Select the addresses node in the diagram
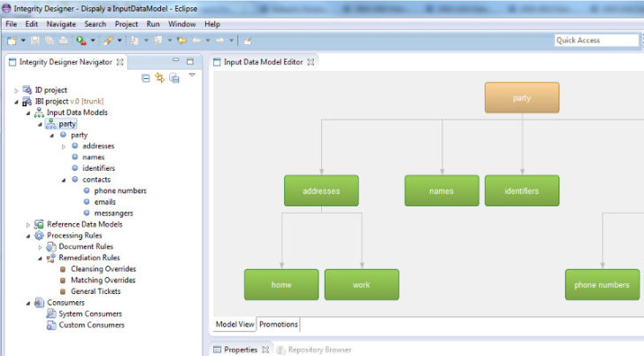 [x=321, y=190]
